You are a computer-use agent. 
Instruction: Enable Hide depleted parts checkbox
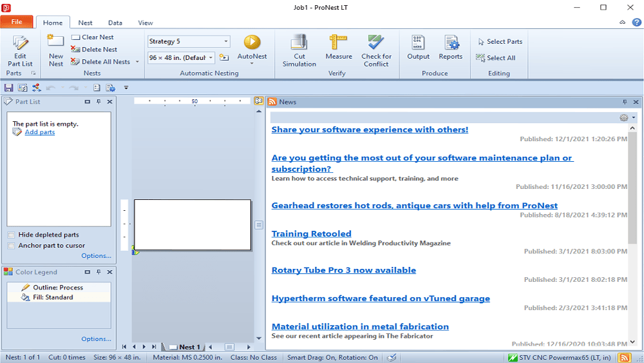[x=12, y=235]
